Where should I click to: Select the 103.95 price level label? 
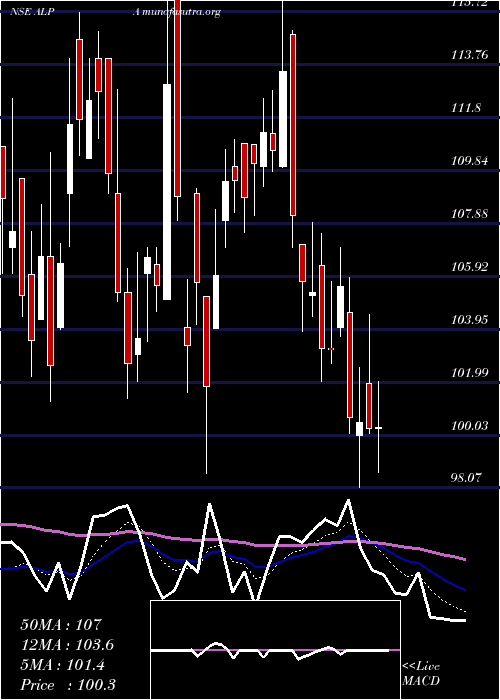[x=469, y=319]
